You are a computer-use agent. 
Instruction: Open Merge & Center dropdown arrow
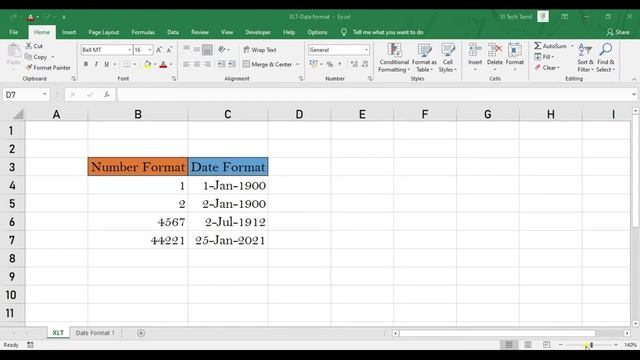tap(298, 64)
